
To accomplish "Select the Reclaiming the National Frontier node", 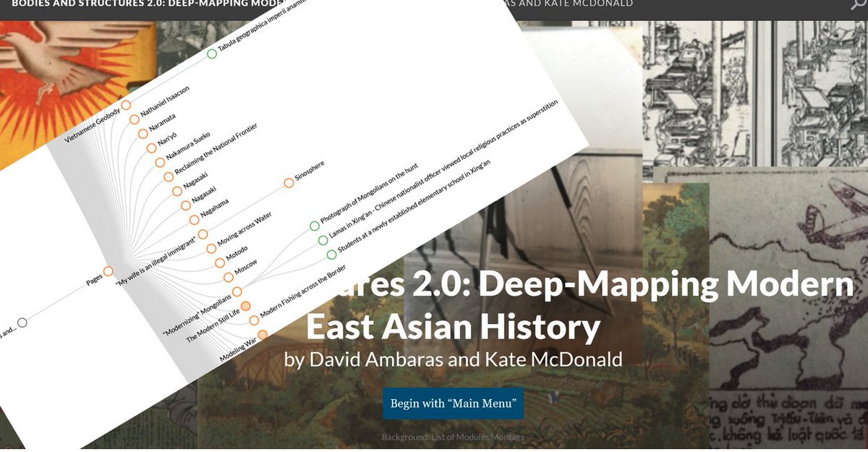I will click(x=169, y=176).
